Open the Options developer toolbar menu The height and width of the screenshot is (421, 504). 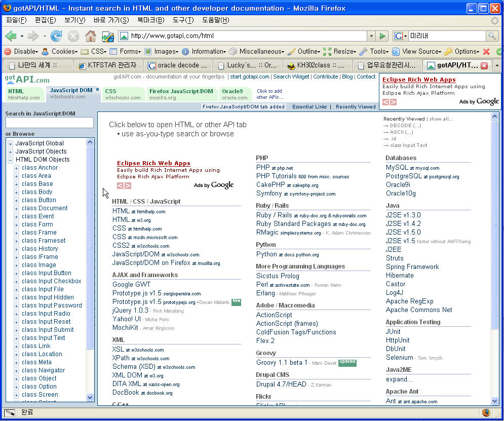coord(462,51)
